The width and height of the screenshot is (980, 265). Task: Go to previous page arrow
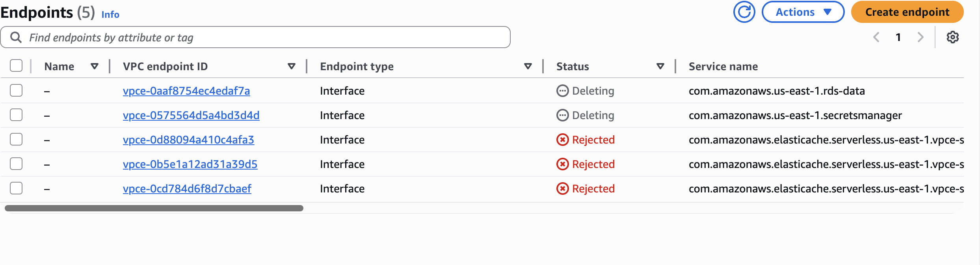point(876,37)
